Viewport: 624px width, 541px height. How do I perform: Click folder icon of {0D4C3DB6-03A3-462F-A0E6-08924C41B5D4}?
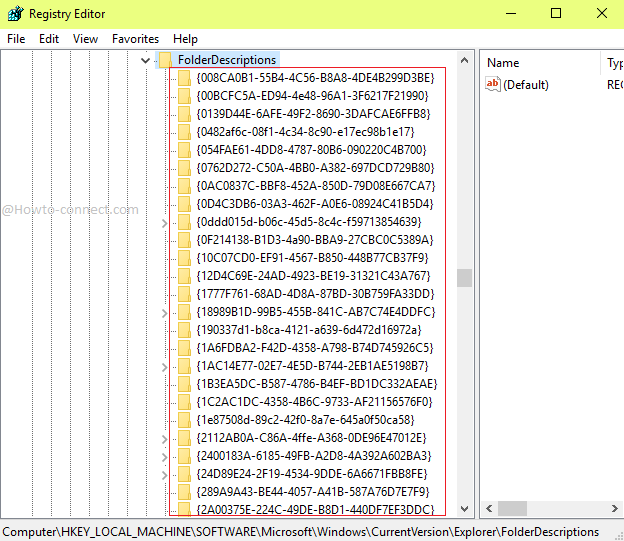click(x=184, y=204)
